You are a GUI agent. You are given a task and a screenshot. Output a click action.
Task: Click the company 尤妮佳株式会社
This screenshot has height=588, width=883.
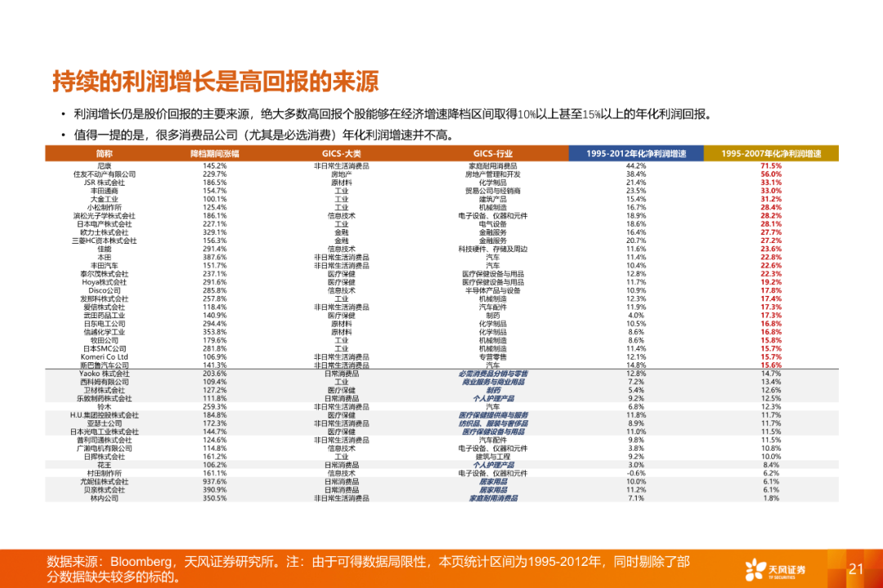click(x=104, y=482)
